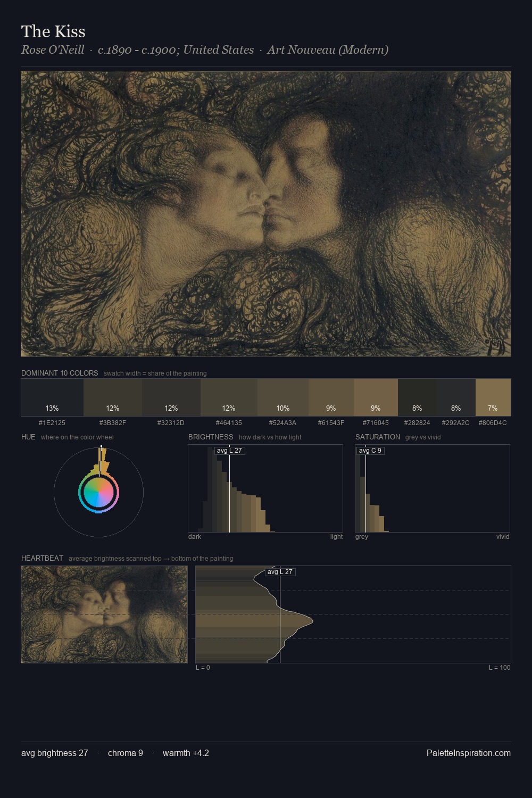
Task: Click the 'L = 100' axis label
Action: point(500,668)
